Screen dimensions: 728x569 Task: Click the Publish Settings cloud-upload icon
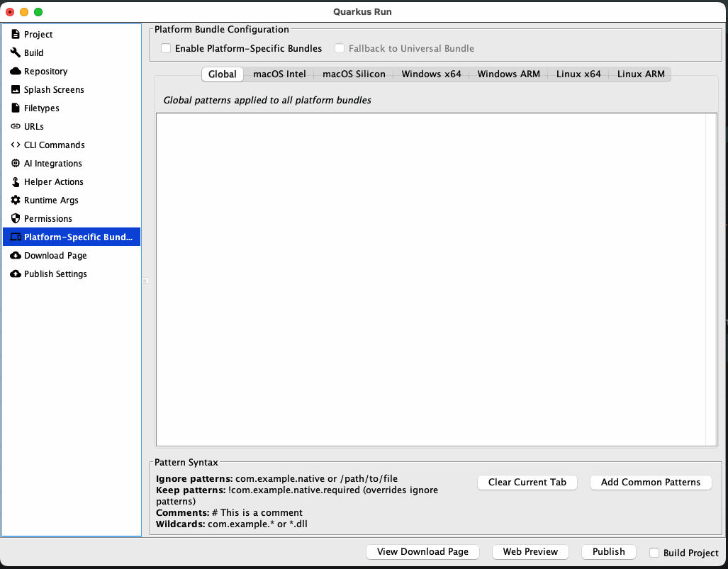coord(16,274)
